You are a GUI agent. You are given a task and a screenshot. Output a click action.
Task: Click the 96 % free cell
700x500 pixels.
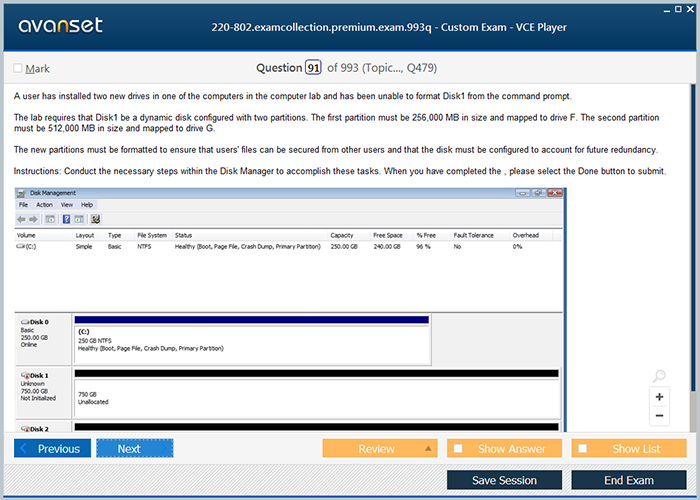423,246
